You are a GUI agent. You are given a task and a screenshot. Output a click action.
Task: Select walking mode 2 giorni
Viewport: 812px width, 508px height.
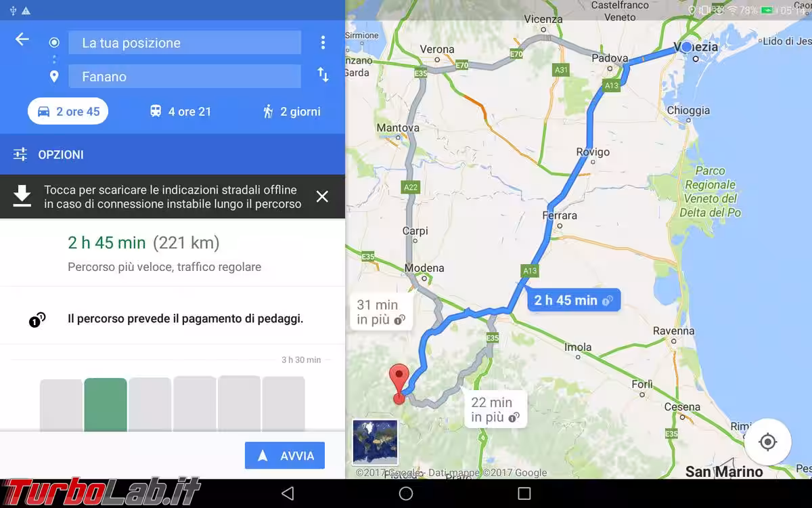(292, 112)
